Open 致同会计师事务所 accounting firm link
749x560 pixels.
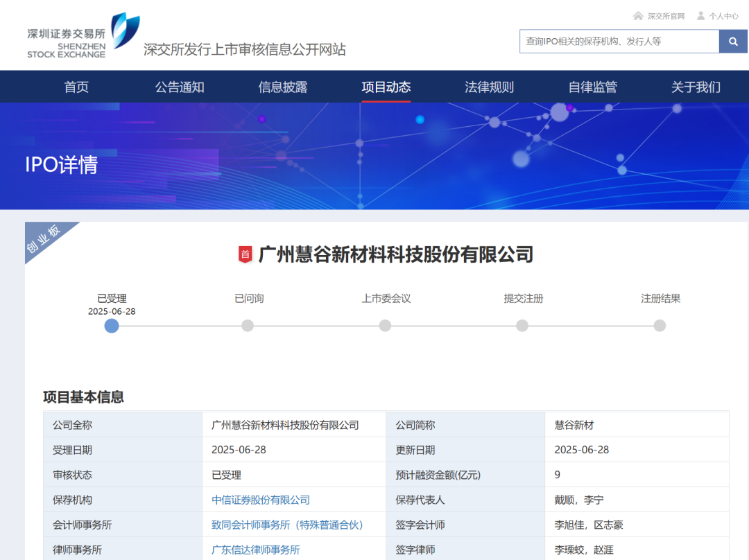pyautogui.click(x=288, y=525)
